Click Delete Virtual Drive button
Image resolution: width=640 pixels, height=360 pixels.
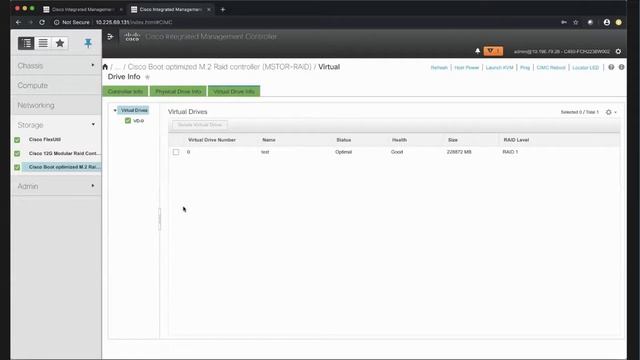tap(200, 125)
